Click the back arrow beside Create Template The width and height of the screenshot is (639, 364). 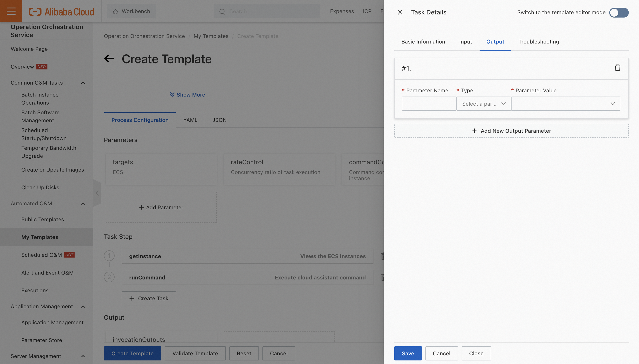(x=109, y=59)
